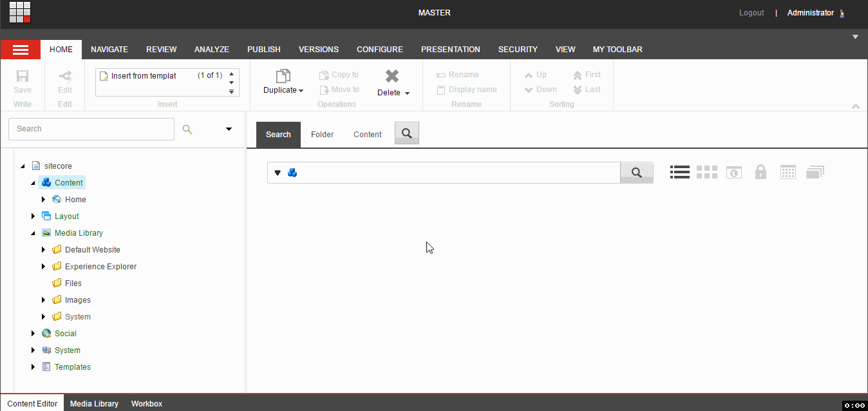
Task: Expand the Home tree node
Action: (x=44, y=200)
